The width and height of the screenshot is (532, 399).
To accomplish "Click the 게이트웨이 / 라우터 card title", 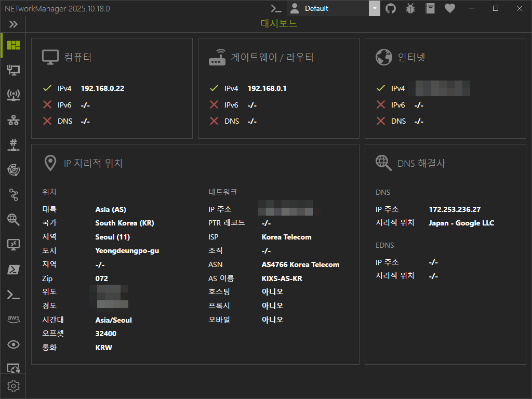I will tap(272, 57).
